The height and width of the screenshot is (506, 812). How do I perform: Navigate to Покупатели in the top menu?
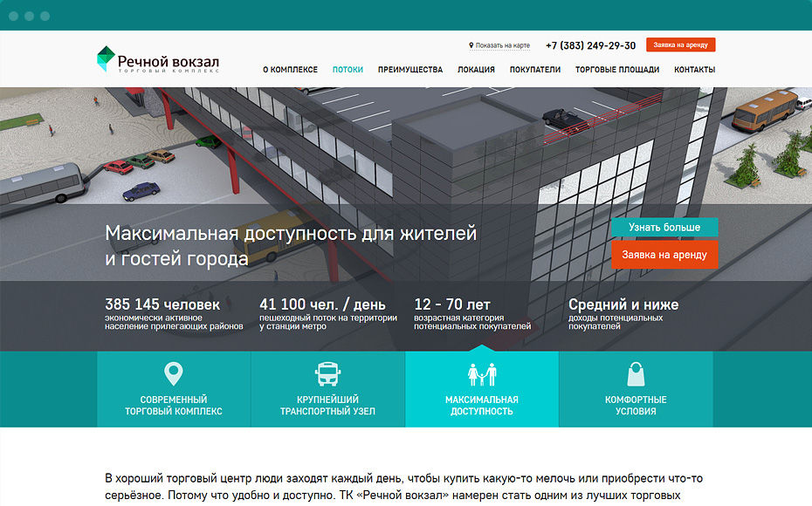(535, 70)
